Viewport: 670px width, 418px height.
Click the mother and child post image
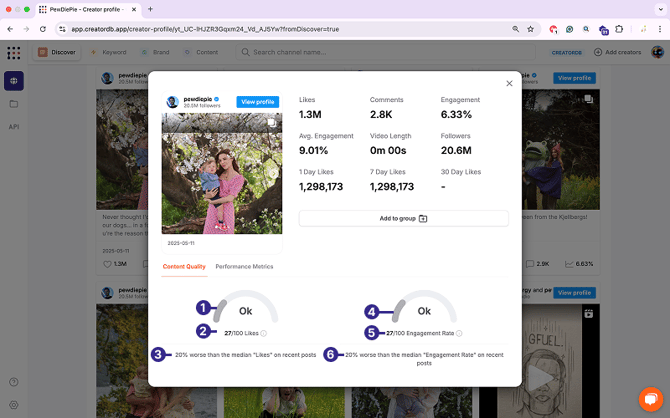(222, 173)
